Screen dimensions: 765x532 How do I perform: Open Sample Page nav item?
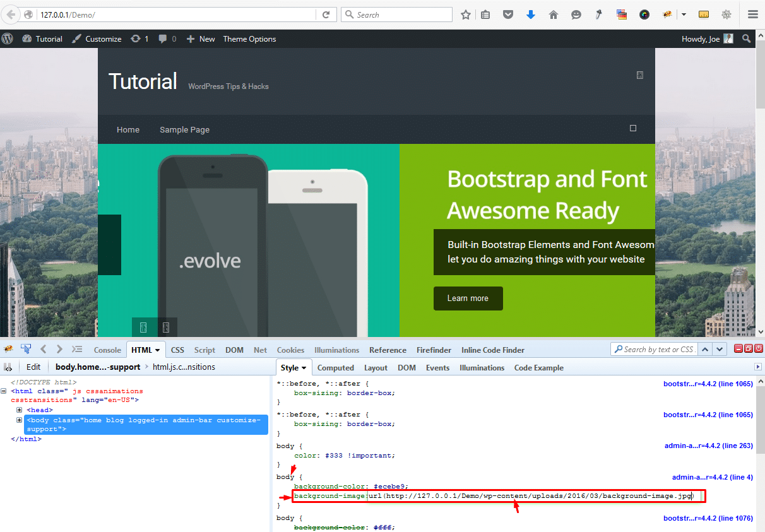pos(184,130)
